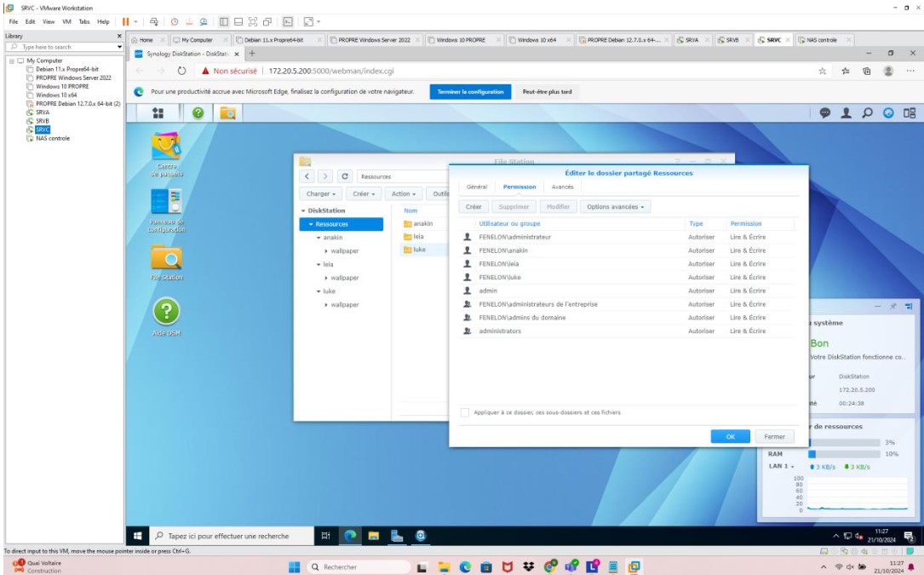Screen dimensions: 924x575
Task: Switch to the Général tab
Action: (477, 187)
